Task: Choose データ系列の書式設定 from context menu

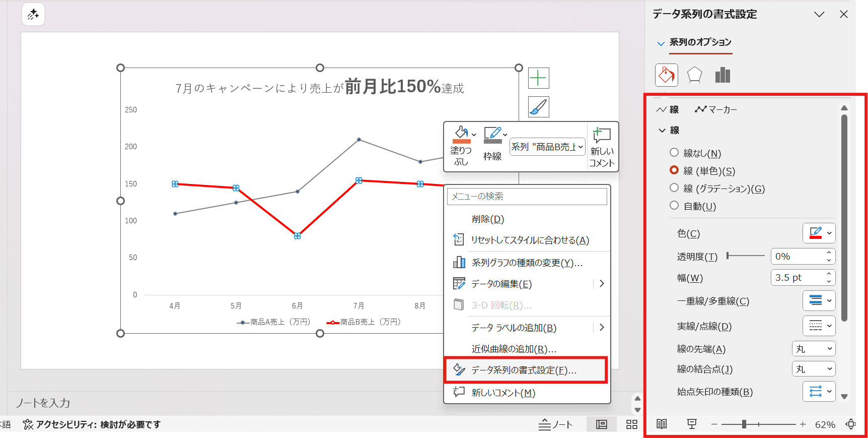Action: [x=524, y=370]
